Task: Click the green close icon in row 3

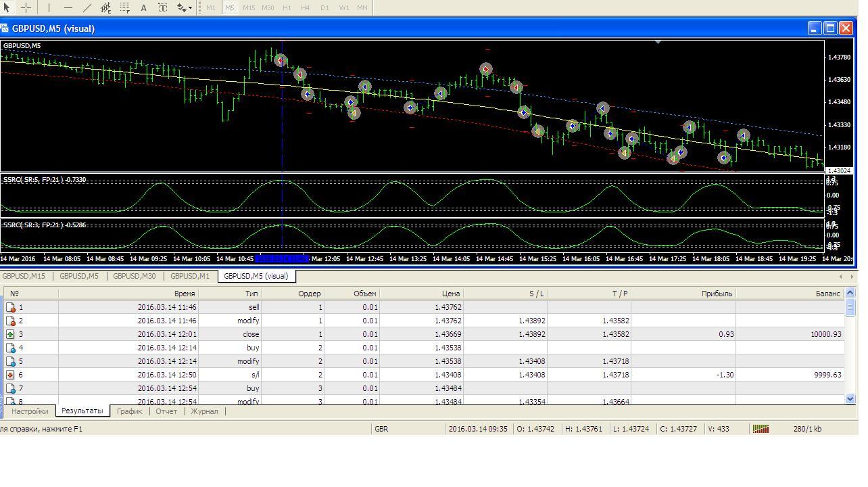Action: (x=11, y=334)
